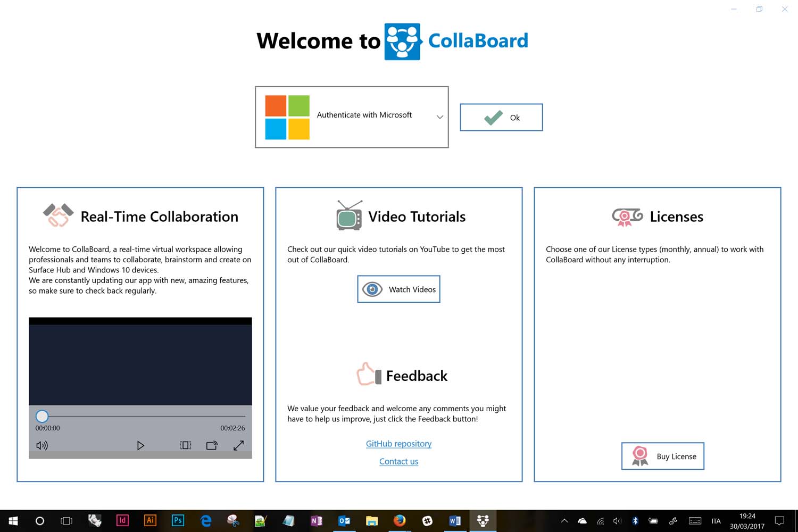Open the Authenticate with Microsoft dropdown

pyautogui.click(x=352, y=117)
